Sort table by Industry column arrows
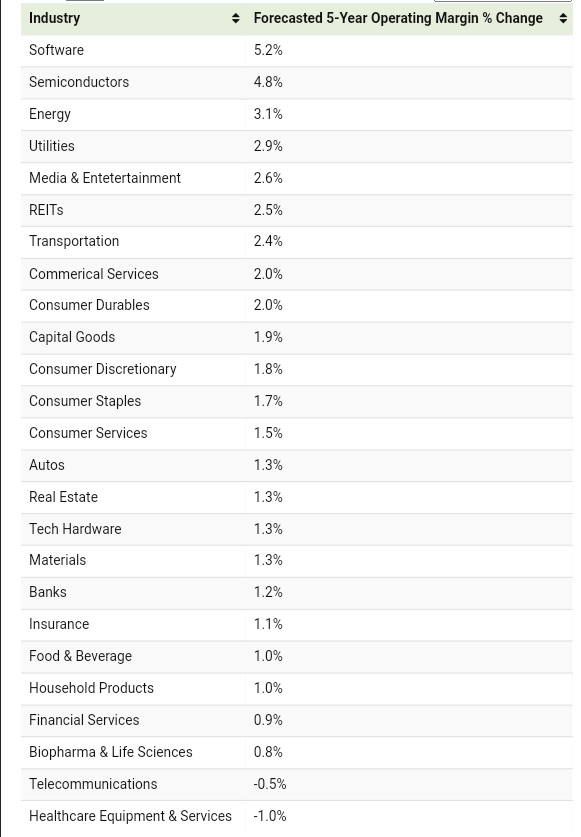This screenshot has height=837, width=581. 235,18
